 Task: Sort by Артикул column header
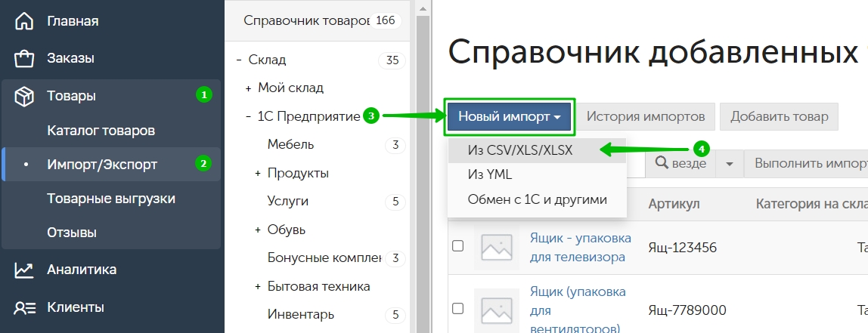click(x=674, y=204)
